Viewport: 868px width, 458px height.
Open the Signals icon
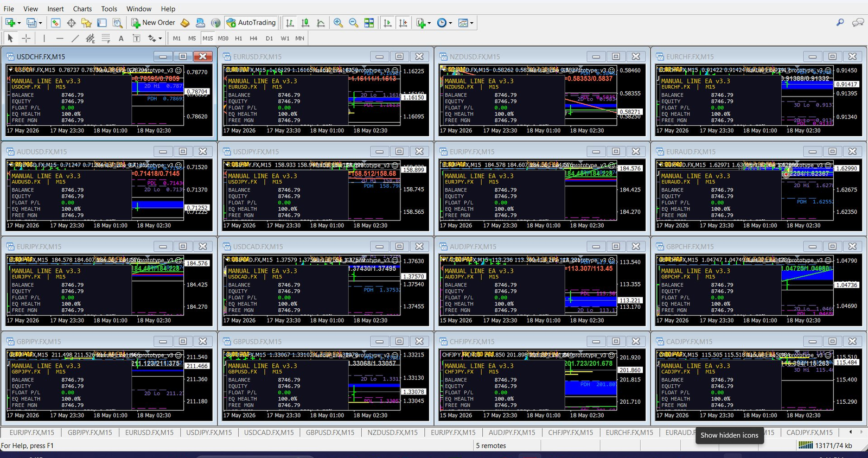pos(216,23)
